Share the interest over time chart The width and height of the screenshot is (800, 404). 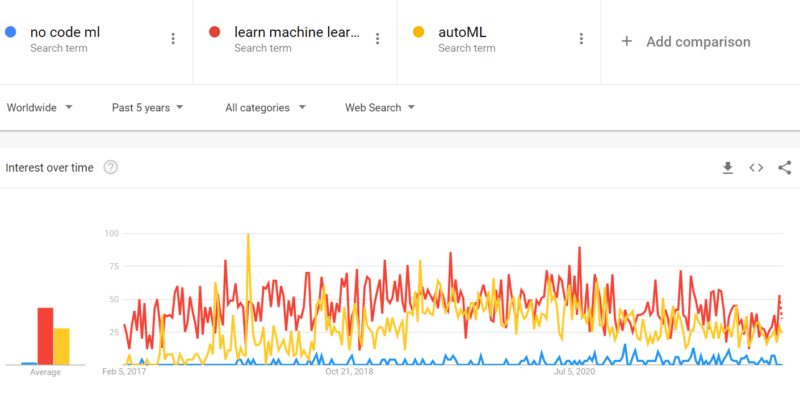coord(784,168)
